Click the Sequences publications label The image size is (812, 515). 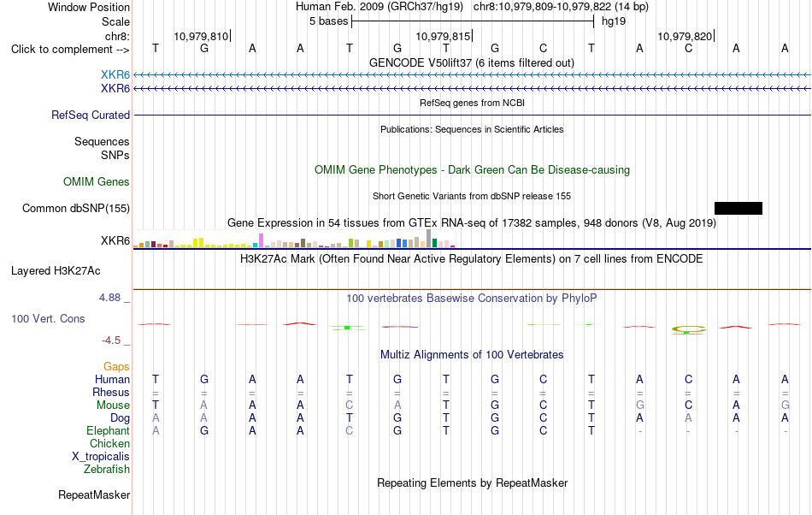(x=102, y=141)
